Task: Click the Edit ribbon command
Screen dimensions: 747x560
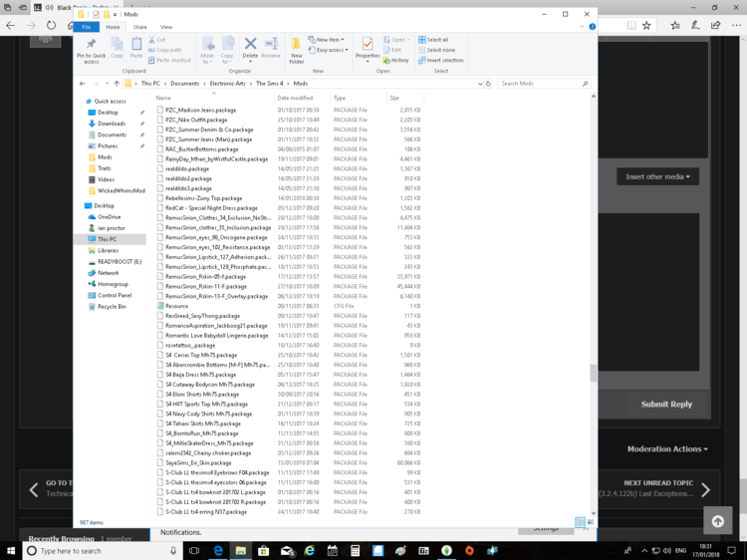Action: tap(392, 50)
